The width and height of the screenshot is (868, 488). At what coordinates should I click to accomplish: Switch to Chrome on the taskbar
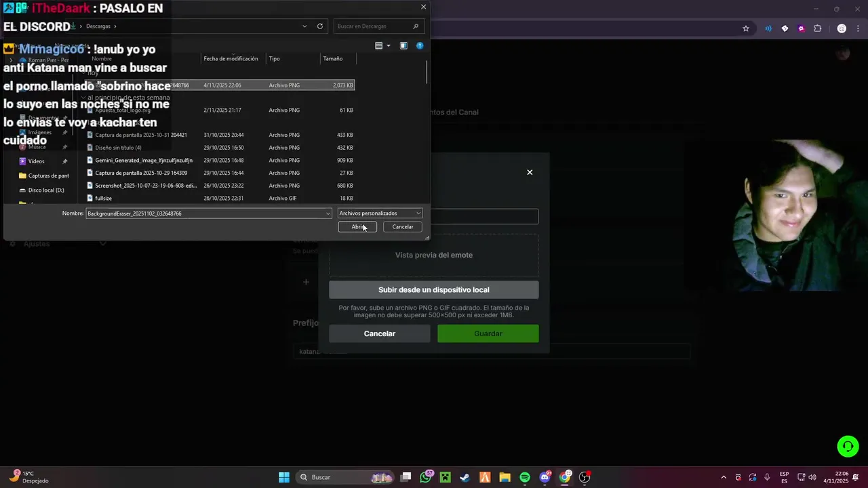coord(565,477)
